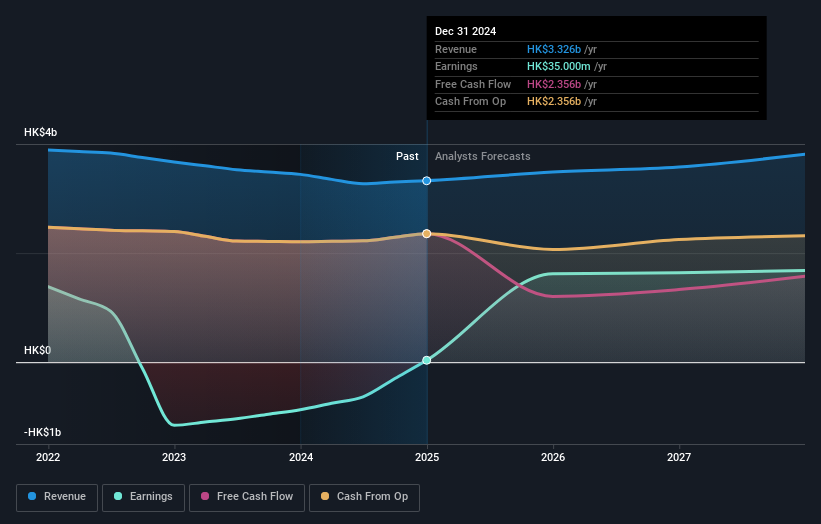Click the Past label on chart
This screenshot has height=524, width=821.
[x=407, y=157]
